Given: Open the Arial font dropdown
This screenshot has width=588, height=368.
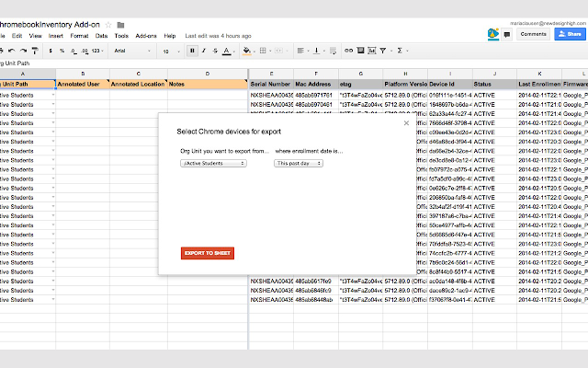Looking at the screenshot, I should (132, 51).
